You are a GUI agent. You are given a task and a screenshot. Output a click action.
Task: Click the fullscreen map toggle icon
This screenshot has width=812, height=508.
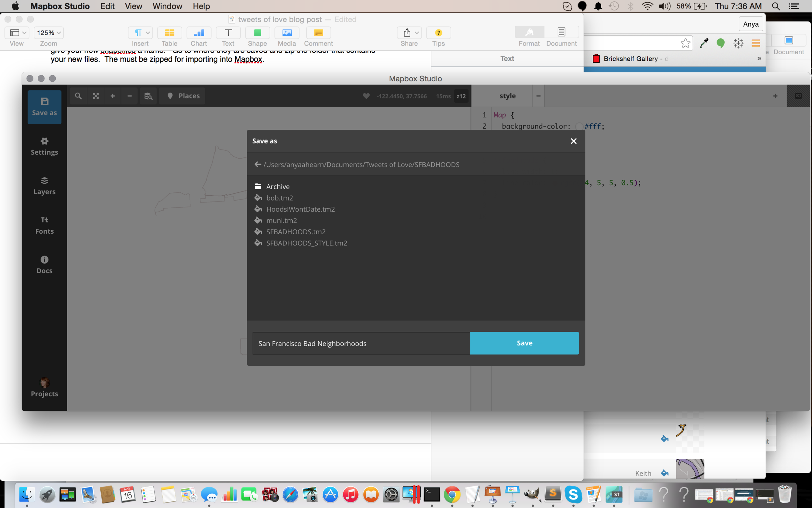pyautogui.click(x=96, y=96)
